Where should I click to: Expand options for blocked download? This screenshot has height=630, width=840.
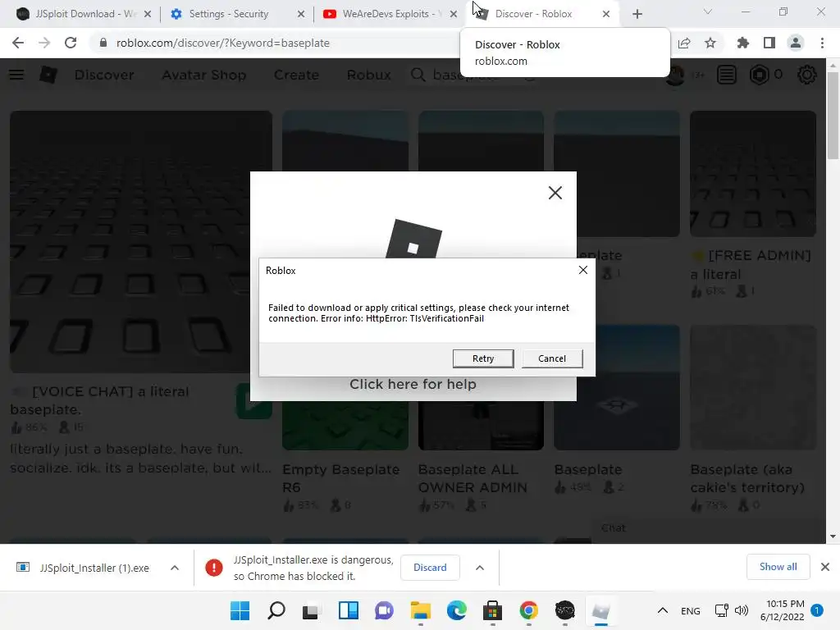(480, 568)
